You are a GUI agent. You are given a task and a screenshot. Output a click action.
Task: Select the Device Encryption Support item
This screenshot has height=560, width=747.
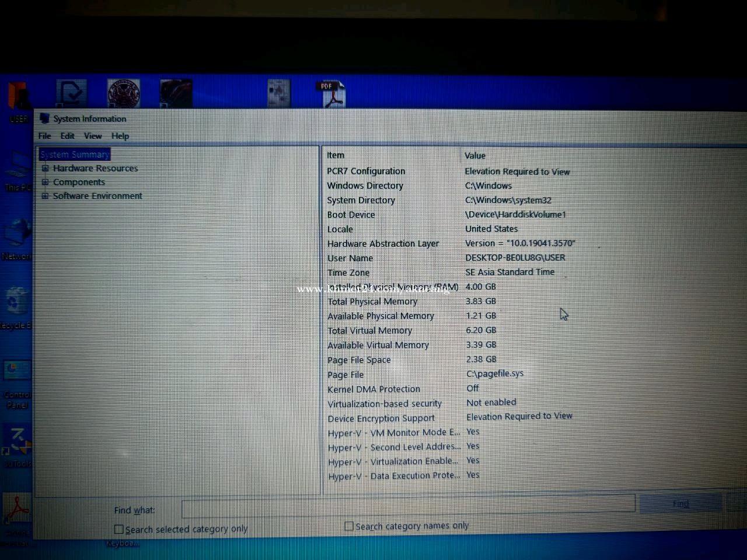382,418
